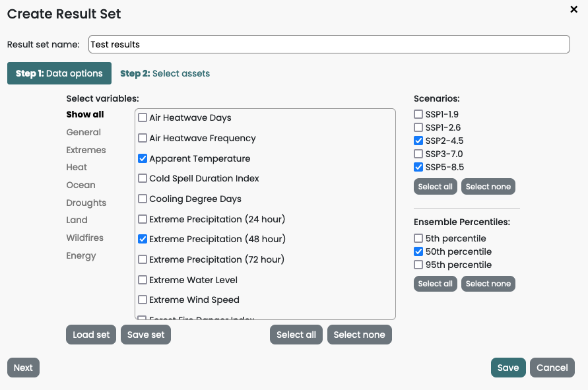Filter variables by Energy category

[x=81, y=255]
